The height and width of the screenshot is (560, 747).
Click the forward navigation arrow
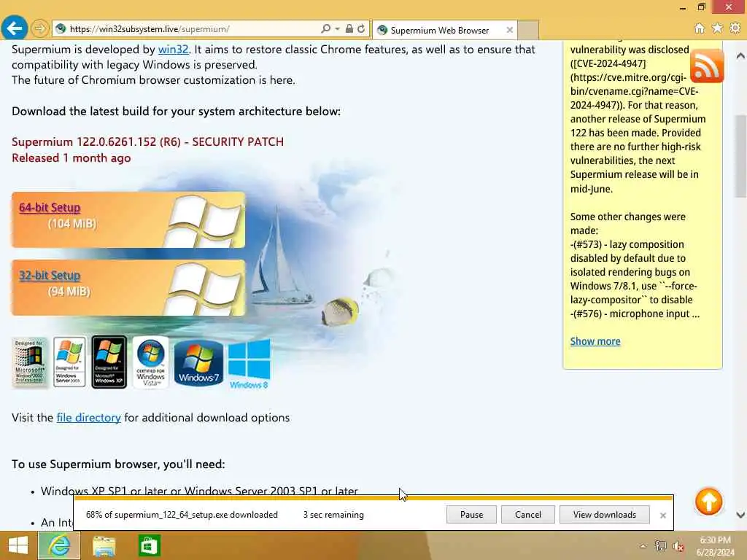(40, 29)
